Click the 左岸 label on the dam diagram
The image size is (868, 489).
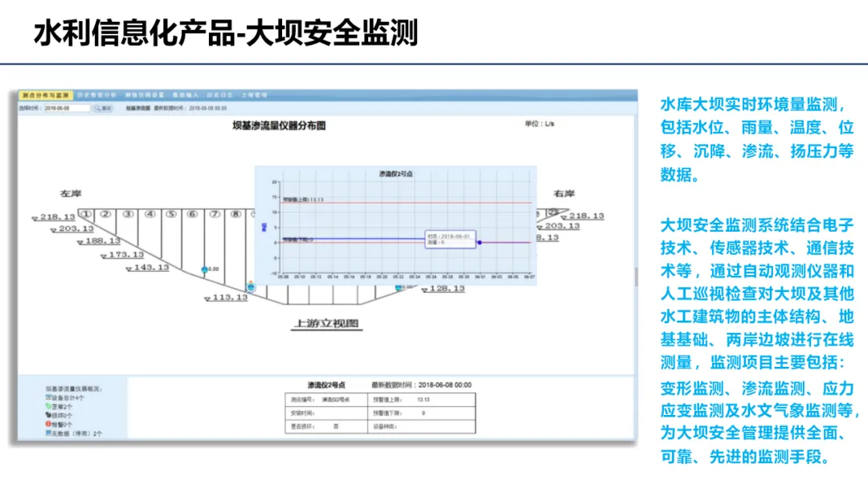coord(71,193)
